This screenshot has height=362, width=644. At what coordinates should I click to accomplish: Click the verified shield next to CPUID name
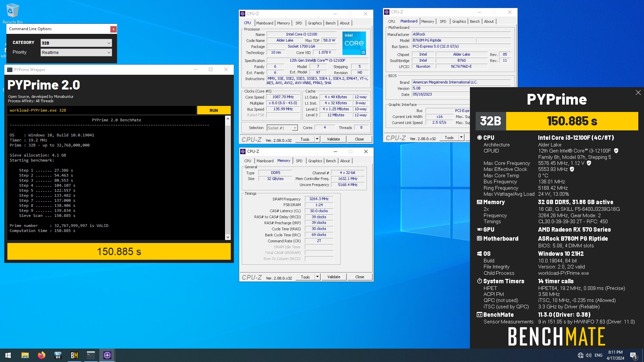pos(616,151)
